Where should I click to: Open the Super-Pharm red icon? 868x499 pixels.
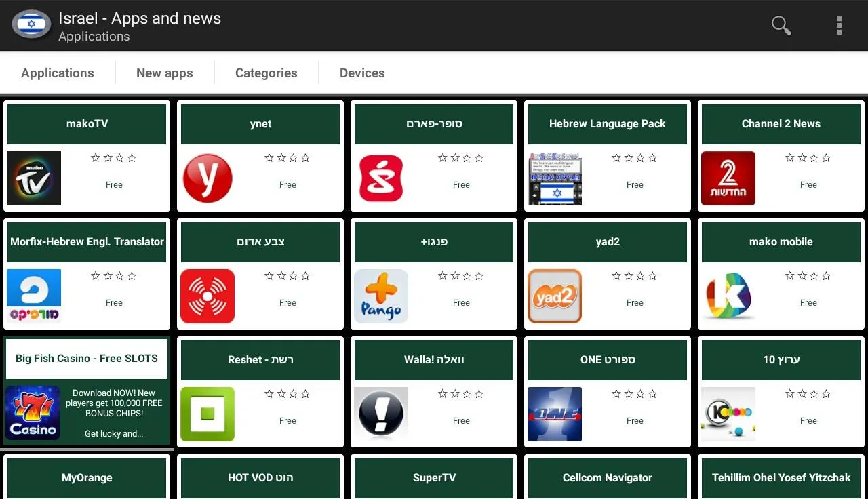click(381, 178)
